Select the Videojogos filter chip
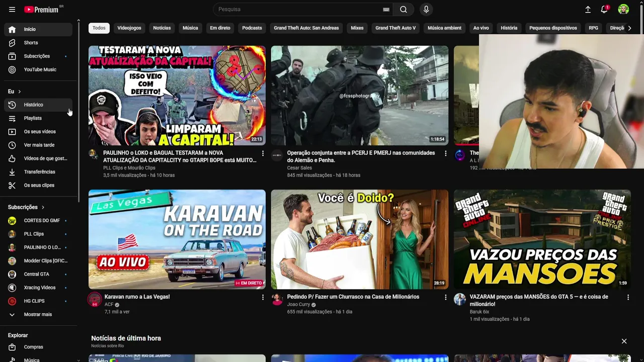Screen dimensions: 644x362 [129, 28]
